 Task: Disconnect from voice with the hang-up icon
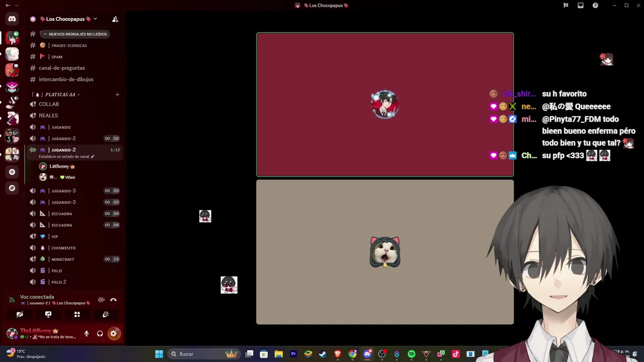pyautogui.click(x=113, y=300)
